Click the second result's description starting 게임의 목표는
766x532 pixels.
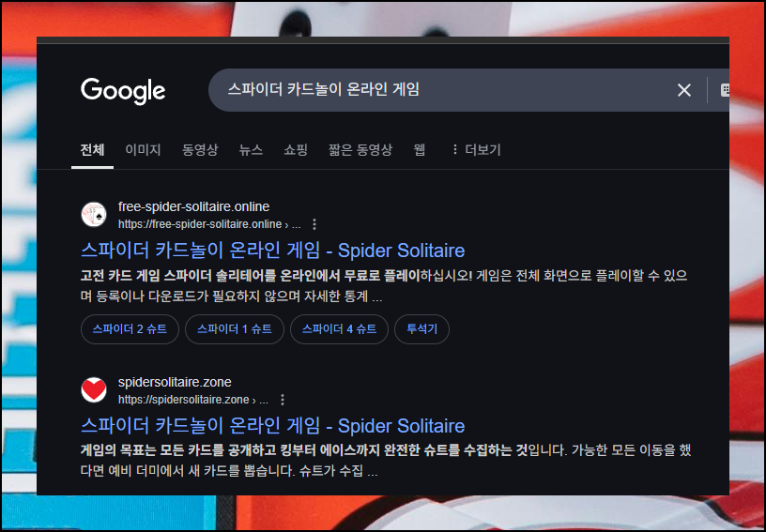point(386,461)
